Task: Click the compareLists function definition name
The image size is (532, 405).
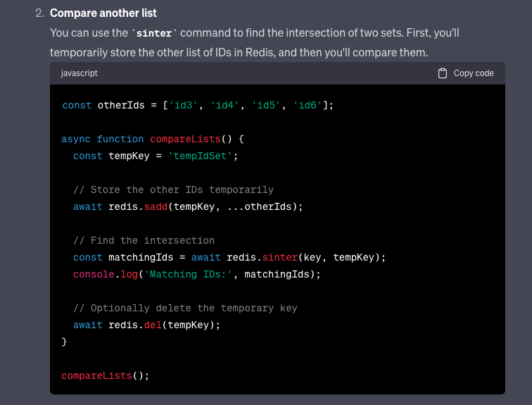Action: (185, 139)
